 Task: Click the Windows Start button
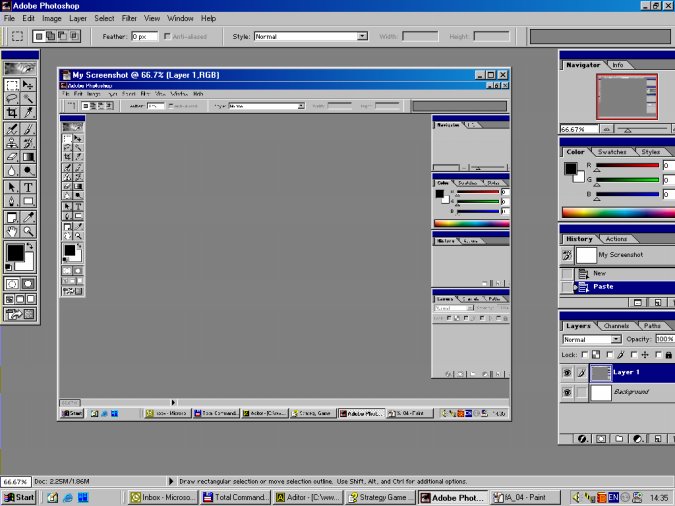(x=19, y=497)
